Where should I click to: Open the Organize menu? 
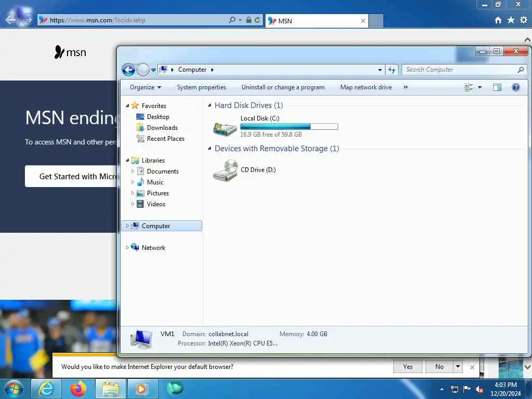point(145,87)
